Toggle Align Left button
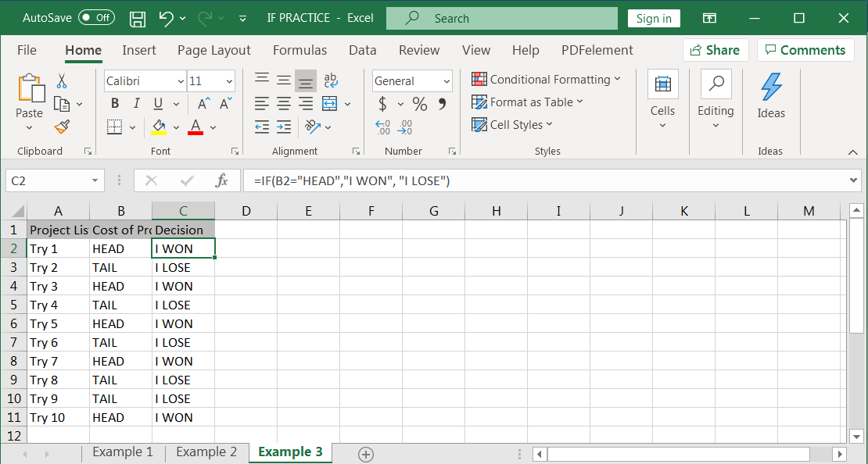 coord(262,103)
